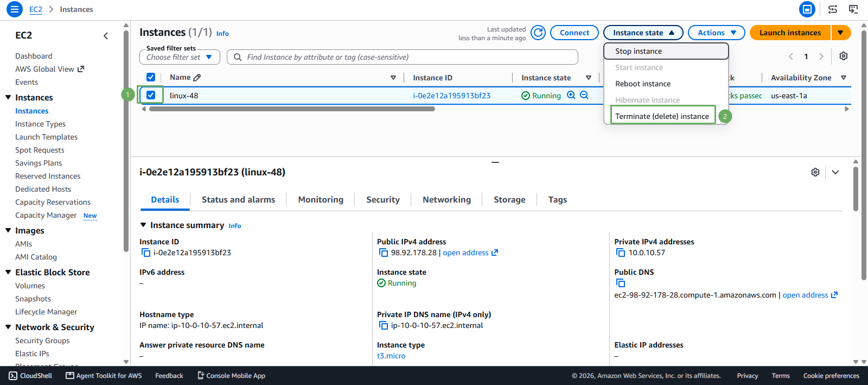
Task: Collapse Network & Security group
Action: (x=8, y=327)
